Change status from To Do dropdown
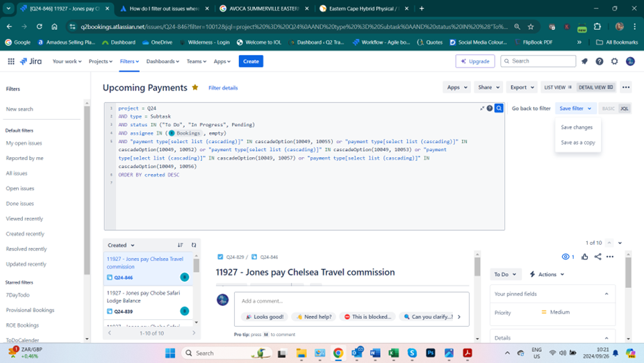The image size is (644, 363). [505, 274]
